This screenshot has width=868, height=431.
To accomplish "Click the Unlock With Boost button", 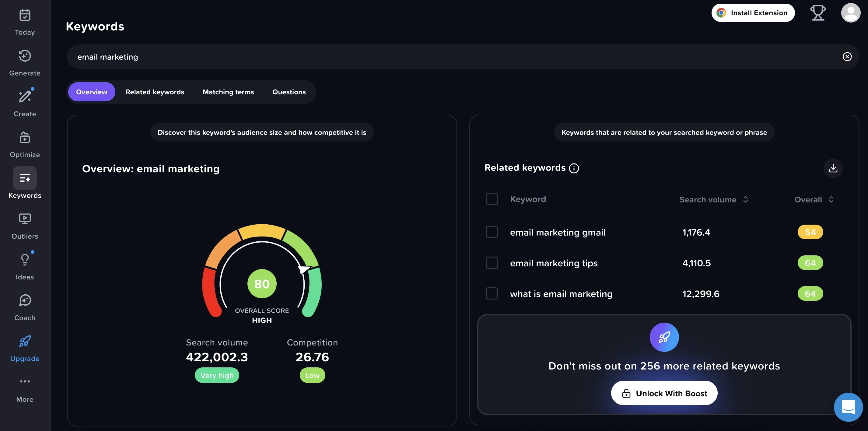I will click(664, 393).
